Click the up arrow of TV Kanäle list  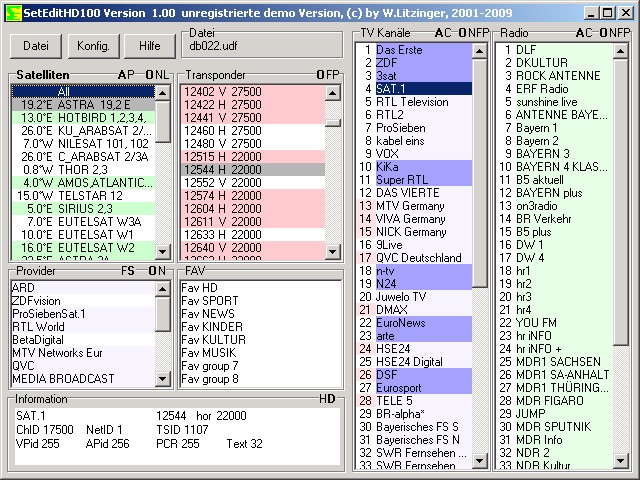[480, 51]
